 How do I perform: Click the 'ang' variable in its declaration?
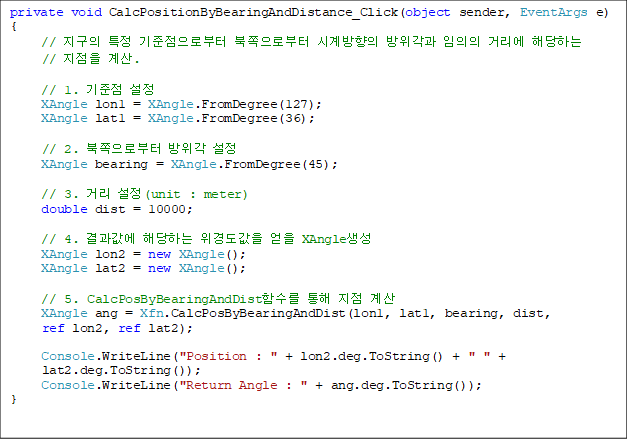point(106,314)
